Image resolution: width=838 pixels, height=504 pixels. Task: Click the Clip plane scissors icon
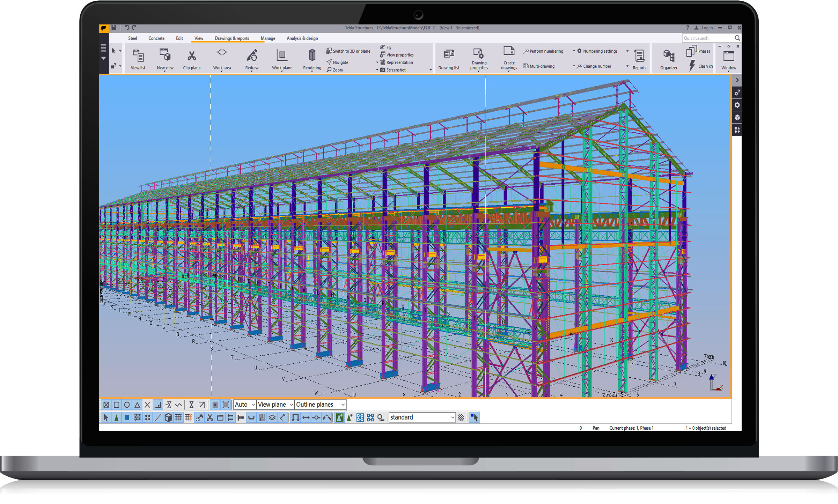coord(191,56)
